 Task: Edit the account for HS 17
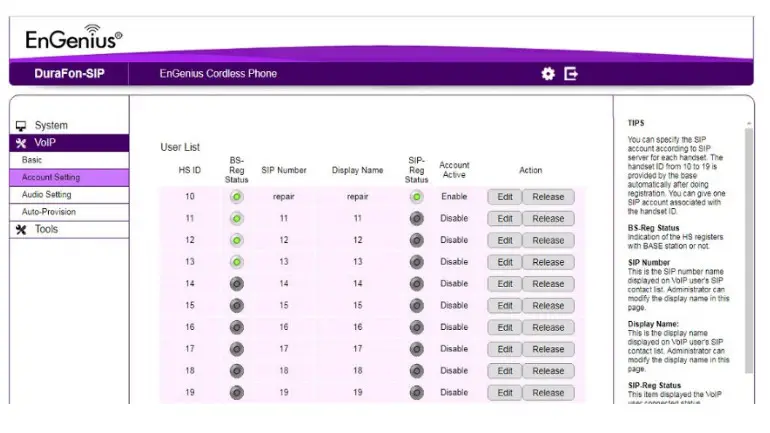(504, 349)
